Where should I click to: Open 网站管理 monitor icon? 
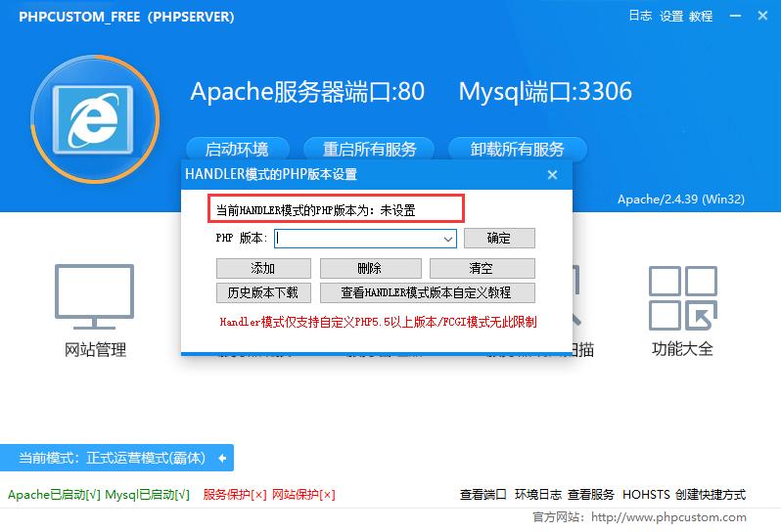click(94, 296)
